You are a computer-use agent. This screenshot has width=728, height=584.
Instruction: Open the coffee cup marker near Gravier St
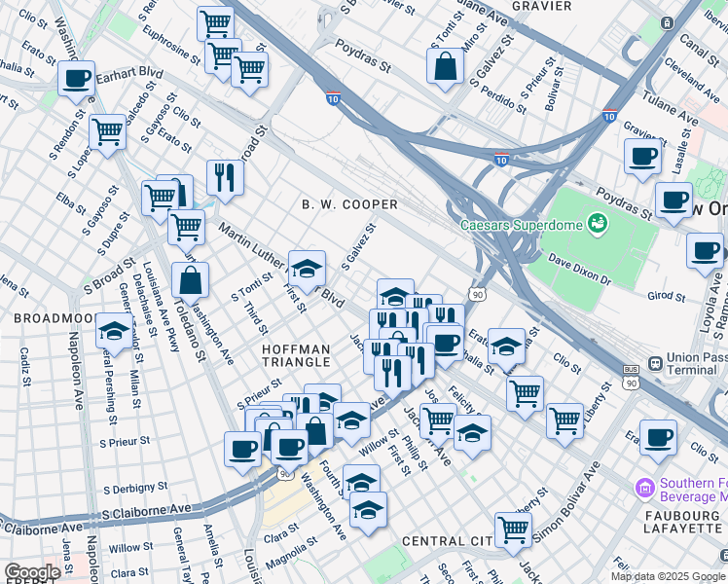click(643, 158)
